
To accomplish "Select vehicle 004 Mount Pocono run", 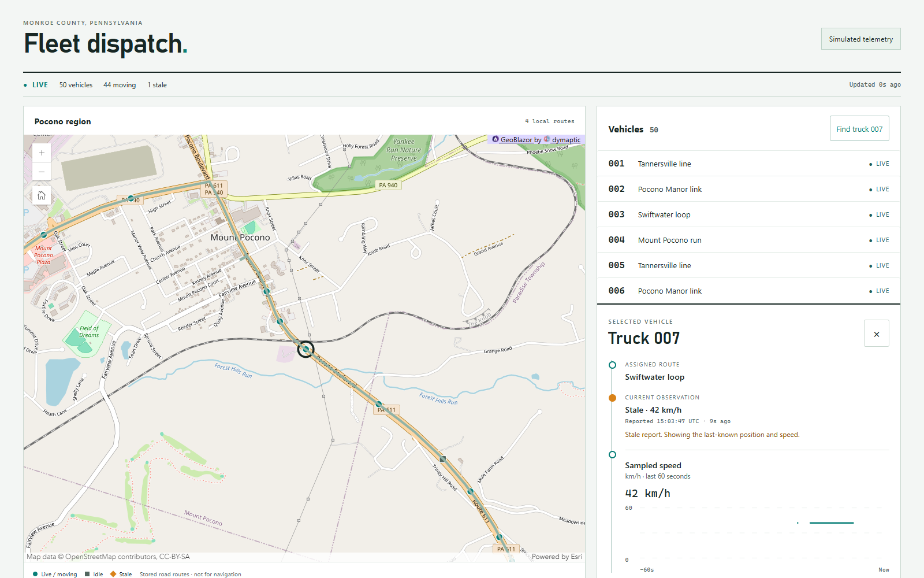I will (x=748, y=240).
